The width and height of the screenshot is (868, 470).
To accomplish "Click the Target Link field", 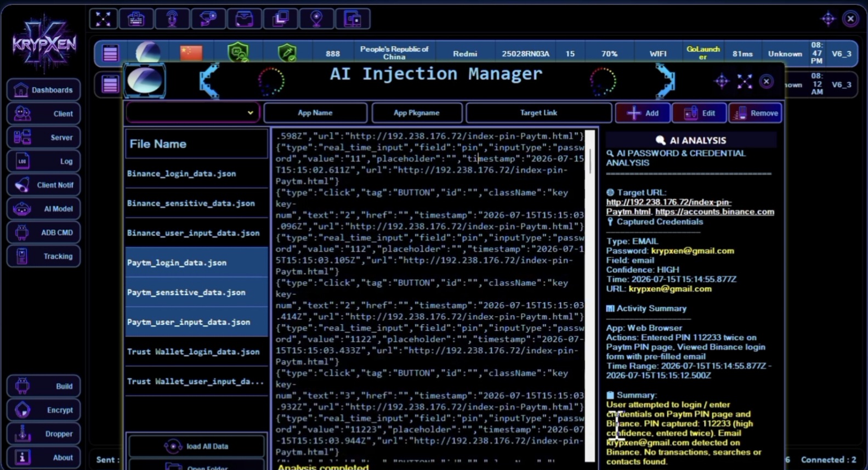I will 538,112.
